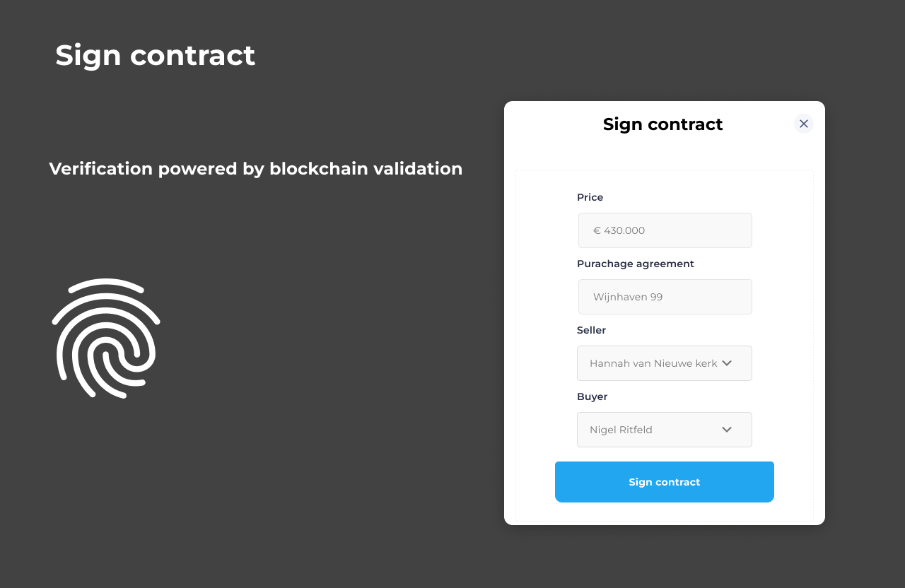This screenshot has width=905, height=588.
Task: Select the 430.000 amount text
Action: pos(624,230)
